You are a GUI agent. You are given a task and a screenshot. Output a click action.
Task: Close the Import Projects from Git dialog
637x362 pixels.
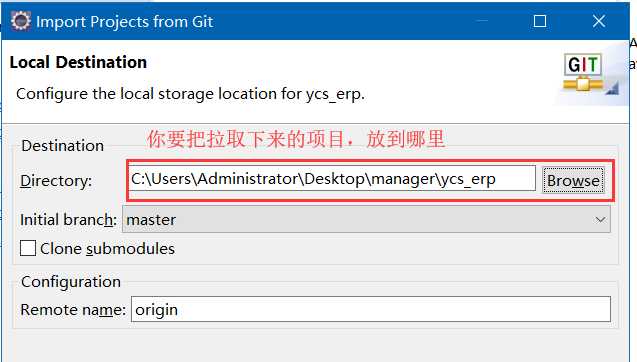tap(599, 21)
